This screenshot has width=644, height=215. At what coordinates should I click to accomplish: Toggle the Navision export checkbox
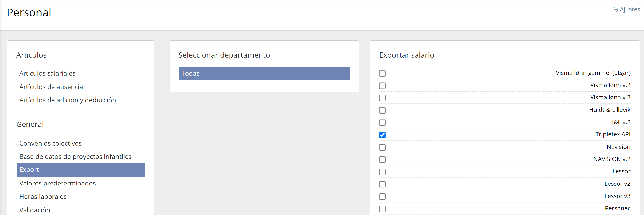click(x=382, y=147)
